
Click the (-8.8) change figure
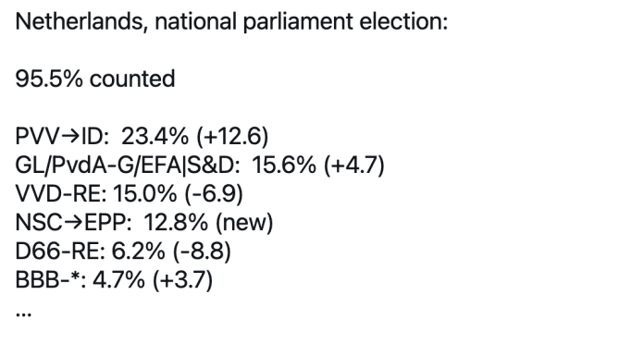click(x=202, y=251)
